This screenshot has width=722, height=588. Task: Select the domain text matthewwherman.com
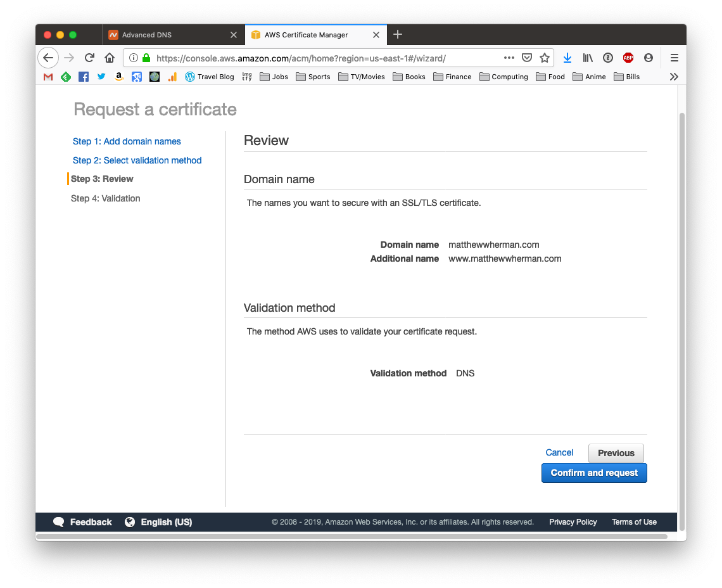pos(493,245)
